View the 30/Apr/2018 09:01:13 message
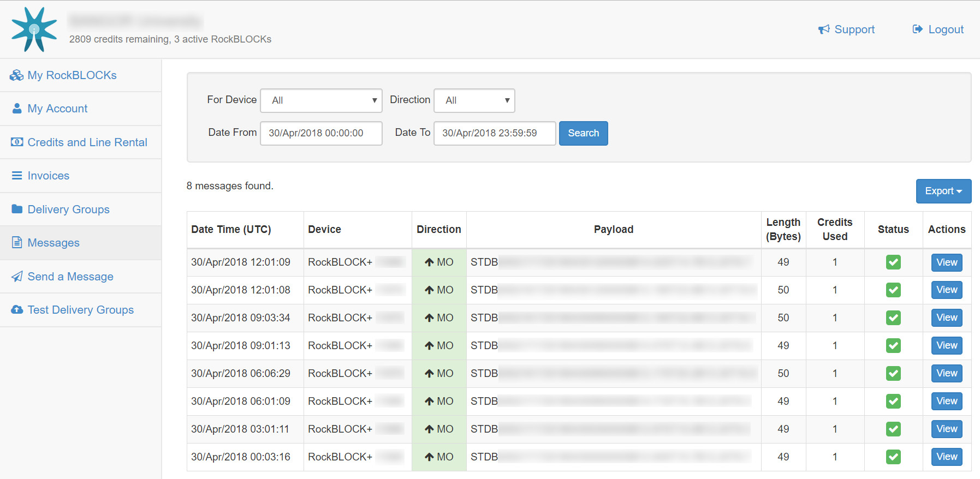The image size is (980, 479). tap(947, 345)
